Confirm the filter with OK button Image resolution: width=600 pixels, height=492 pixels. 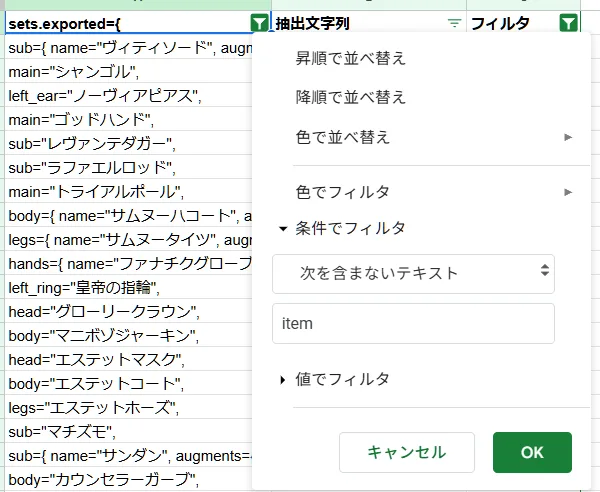click(532, 453)
